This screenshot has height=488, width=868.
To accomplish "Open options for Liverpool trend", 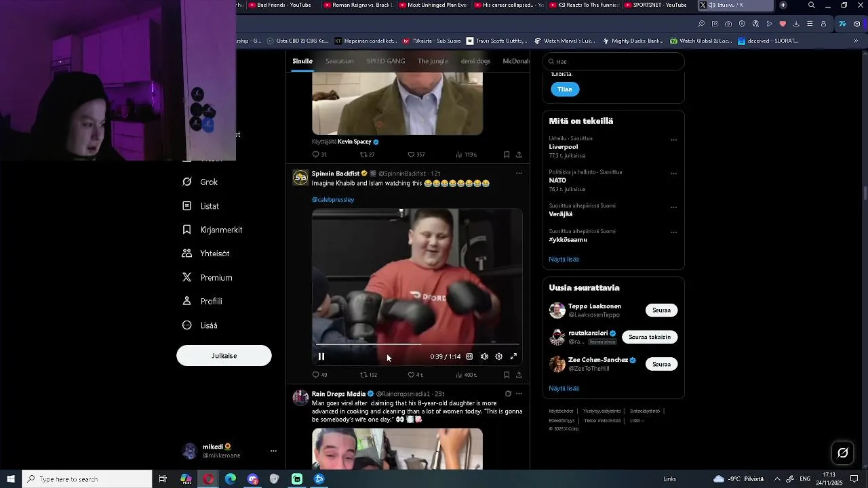I will [x=673, y=140].
